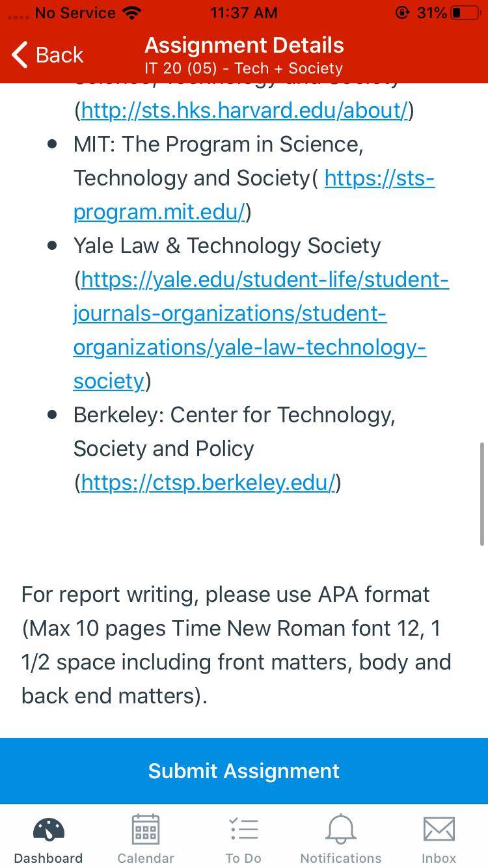The height and width of the screenshot is (868, 488).
Task: Open the MIT sts-program.mit.edu link
Action: (254, 195)
